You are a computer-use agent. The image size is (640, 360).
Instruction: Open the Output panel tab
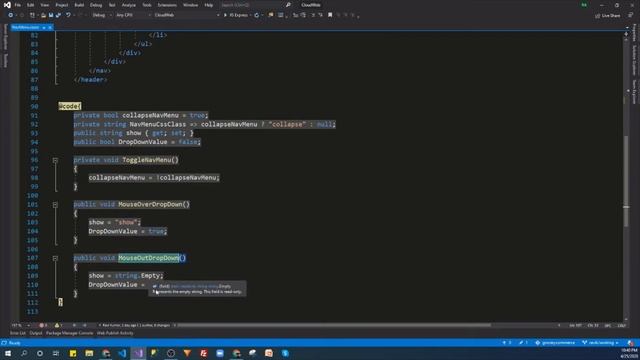click(36, 333)
